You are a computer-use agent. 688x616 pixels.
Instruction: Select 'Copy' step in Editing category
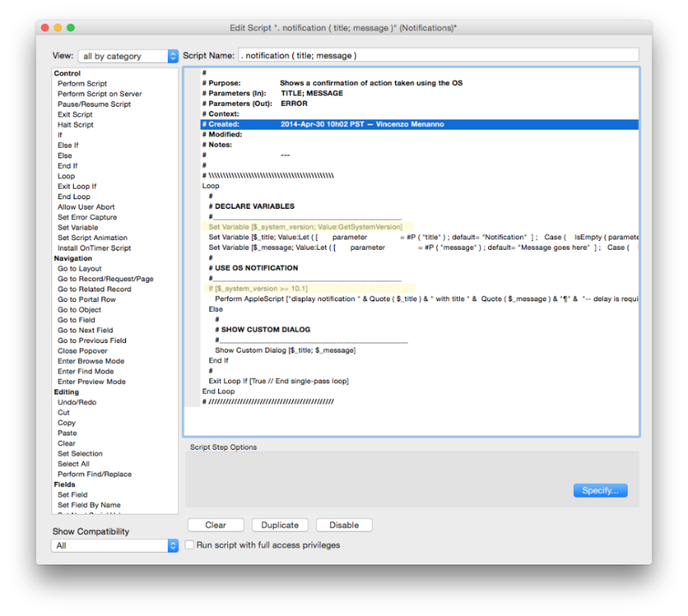(67, 422)
